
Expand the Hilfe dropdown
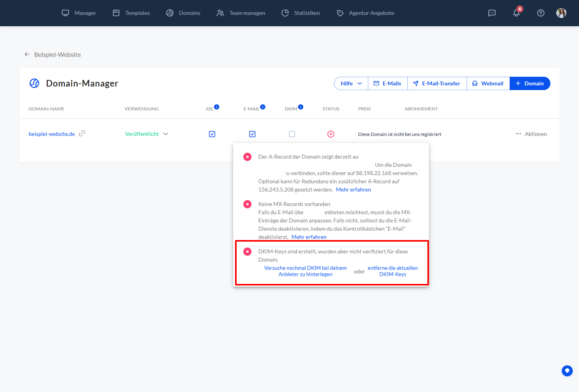click(351, 83)
